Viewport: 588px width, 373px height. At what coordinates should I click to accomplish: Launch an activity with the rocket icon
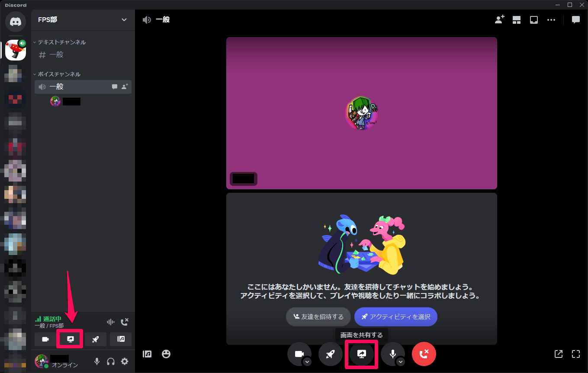[331, 354]
